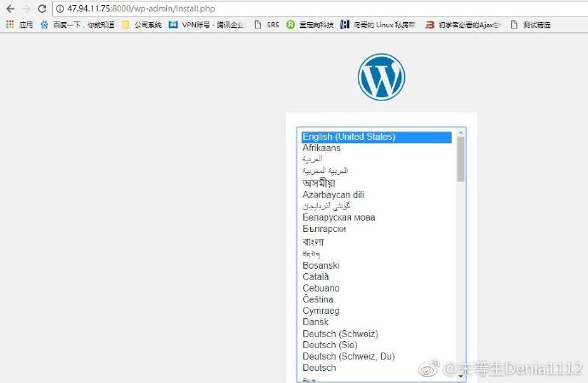The image size is (588, 383).
Task: Select Deutsch (Schweiz, Du) language
Action: click(377, 356)
